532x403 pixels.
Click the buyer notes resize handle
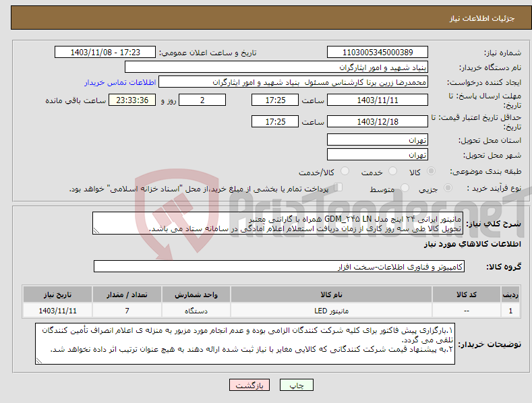tap(39, 361)
